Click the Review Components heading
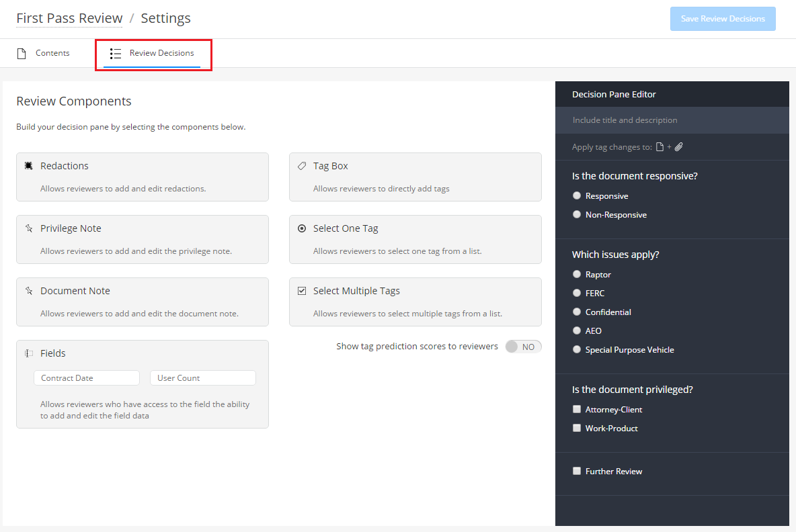796x532 pixels. [73, 101]
